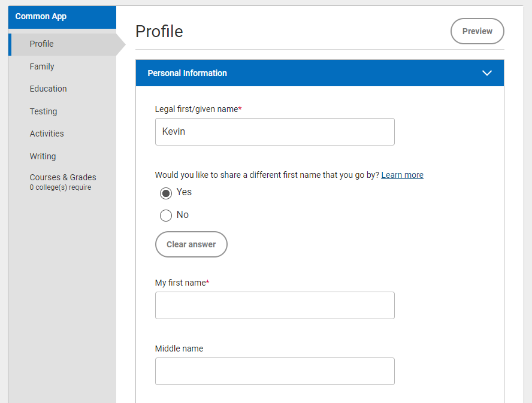Open the Learn more link
Image resolution: width=532 pixels, height=403 pixels.
(x=402, y=175)
